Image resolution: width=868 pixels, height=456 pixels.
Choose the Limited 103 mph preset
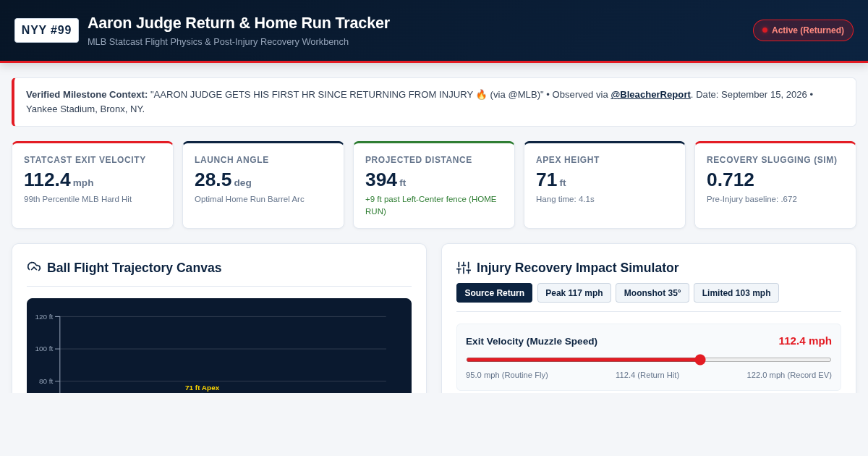click(736, 293)
